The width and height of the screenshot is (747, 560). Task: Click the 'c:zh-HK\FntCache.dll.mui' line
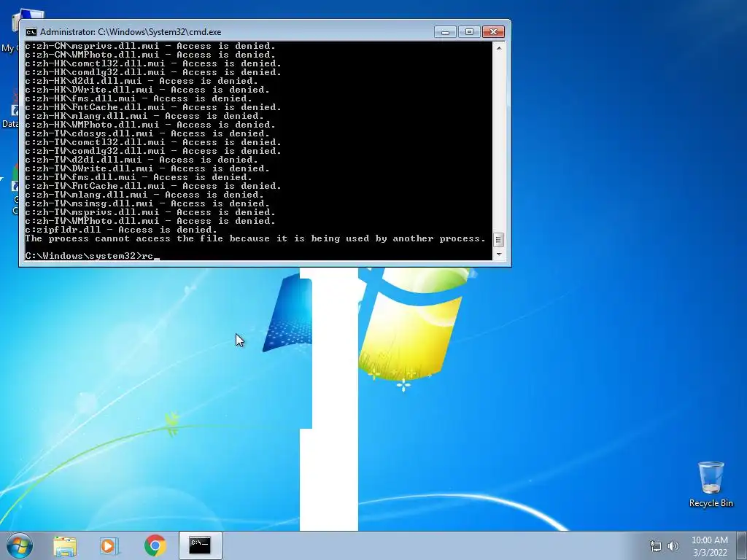pos(153,107)
